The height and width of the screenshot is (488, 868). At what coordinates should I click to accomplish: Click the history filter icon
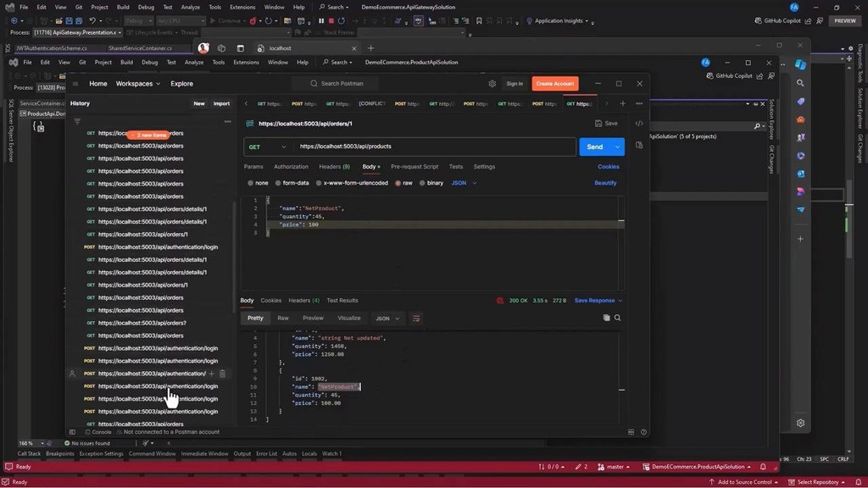[77, 121]
